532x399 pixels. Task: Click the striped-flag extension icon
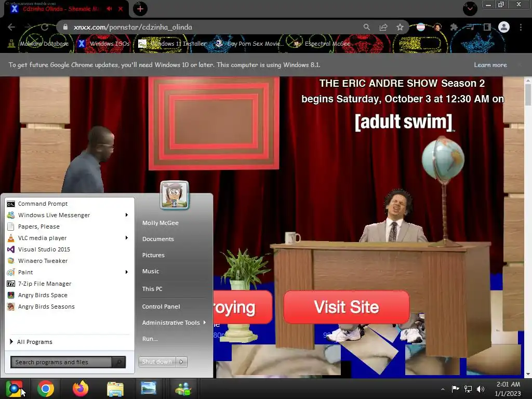(x=421, y=27)
